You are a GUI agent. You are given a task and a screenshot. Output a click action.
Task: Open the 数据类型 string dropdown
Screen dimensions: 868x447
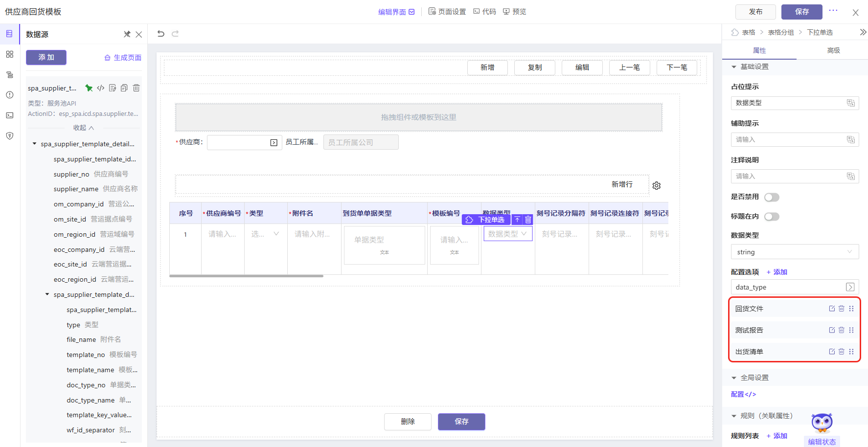pyautogui.click(x=795, y=252)
